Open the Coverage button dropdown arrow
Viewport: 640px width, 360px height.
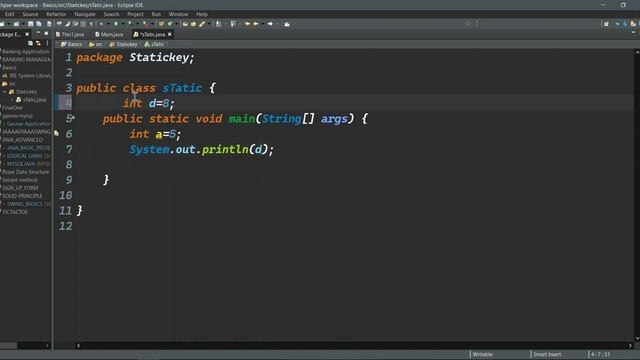click(138, 24)
